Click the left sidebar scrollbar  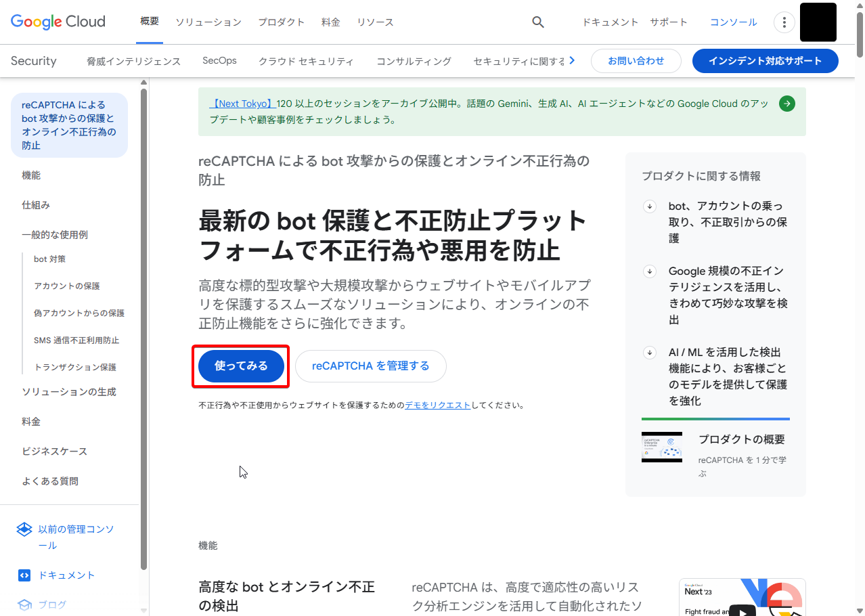[x=143, y=325]
